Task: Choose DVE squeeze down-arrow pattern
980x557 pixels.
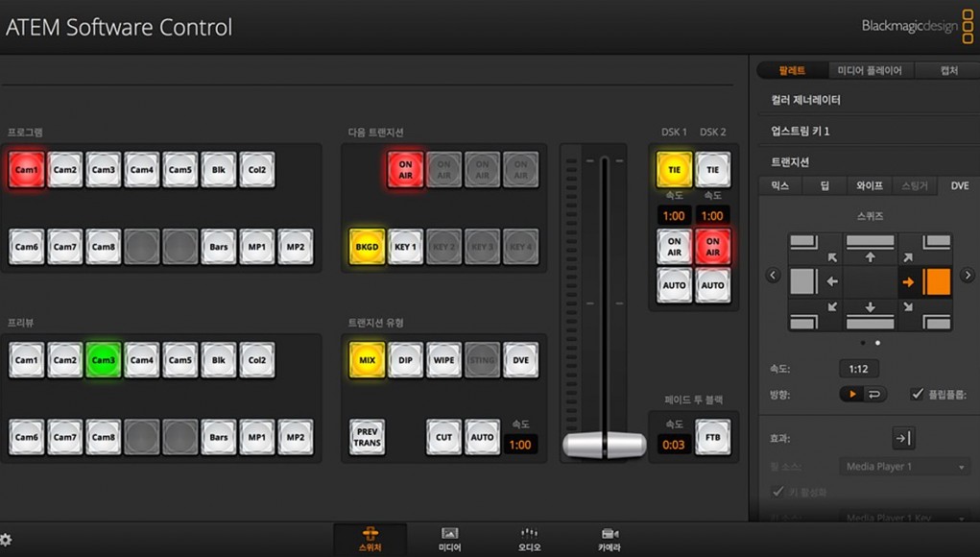Action: [x=870, y=314]
